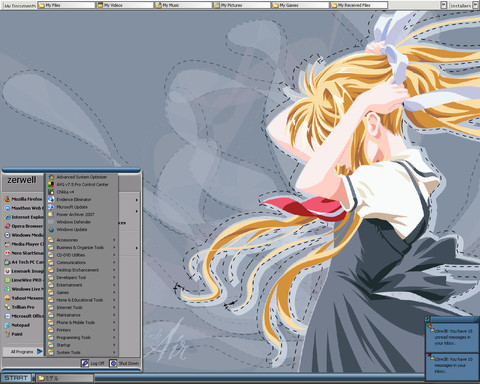480x384 pixels.
Task: Expand Desktop Enchancement folder
Action: click(82, 270)
